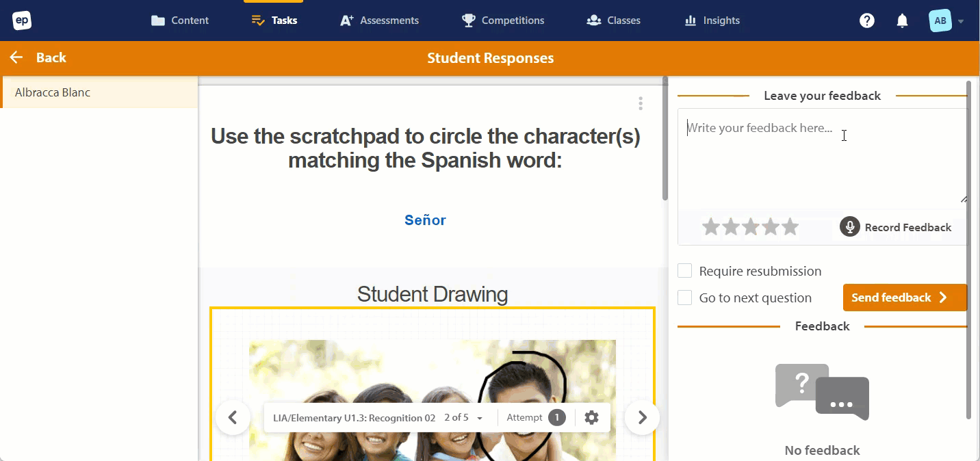Open the notifications bell
The height and width of the screenshot is (461, 980).
click(x=903, y=21)
